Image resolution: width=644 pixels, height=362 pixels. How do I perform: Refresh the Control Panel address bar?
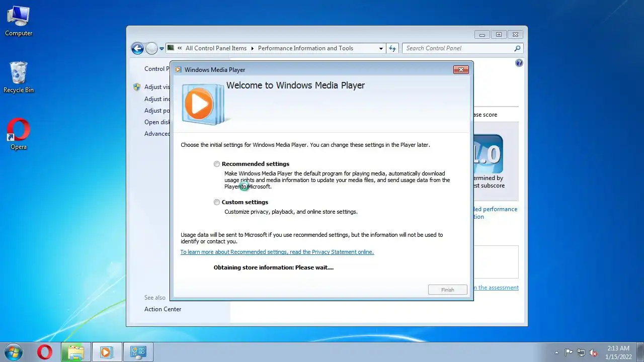392,48
